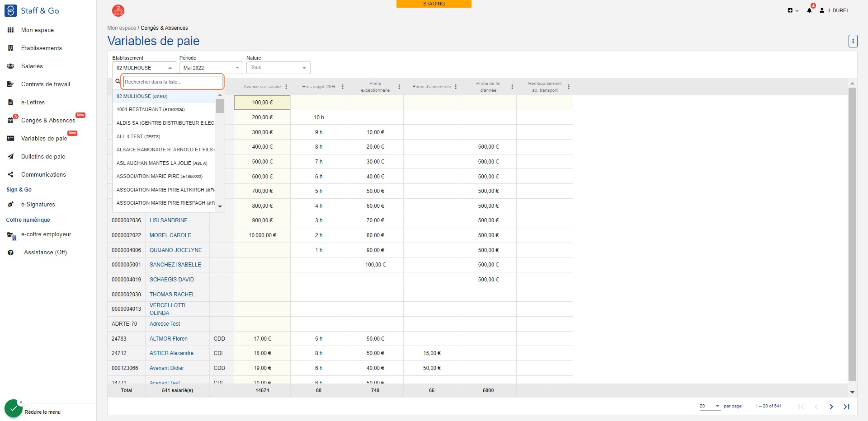The image size is (868, 421).
Task: Click the e-coffre employeur folder icon
Action: pyautogui.click(x=11, y=235)
